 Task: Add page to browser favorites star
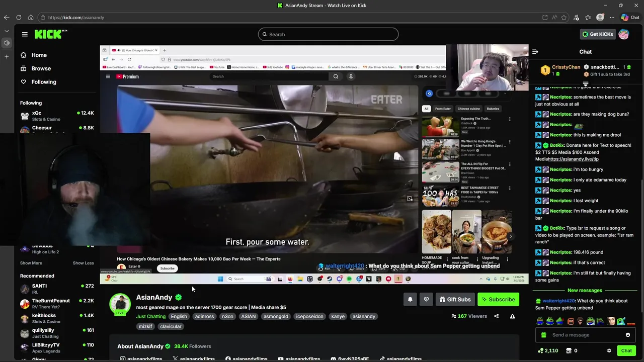click(564, 18)
